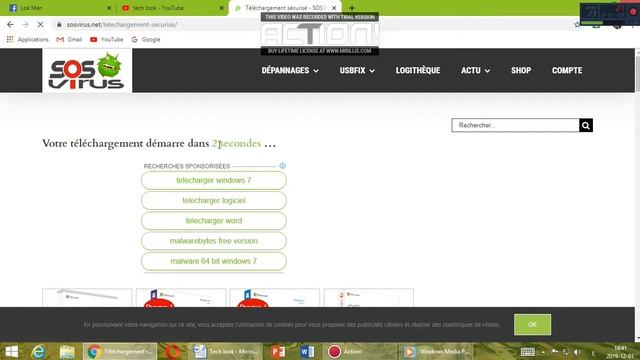Open the YouTube bookmark
Viewport: 640px width, 360px height.
pos(107,40)
